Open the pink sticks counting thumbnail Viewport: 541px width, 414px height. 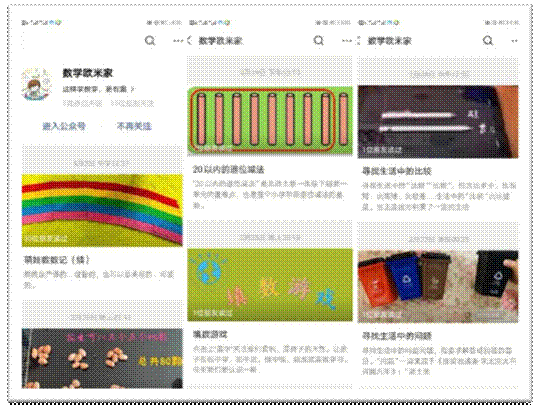click(270, 120)
